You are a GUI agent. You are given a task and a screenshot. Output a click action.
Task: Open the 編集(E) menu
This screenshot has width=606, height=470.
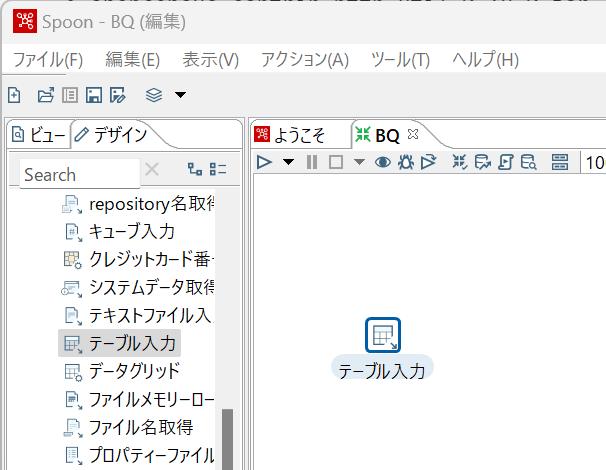click(133, 60)
